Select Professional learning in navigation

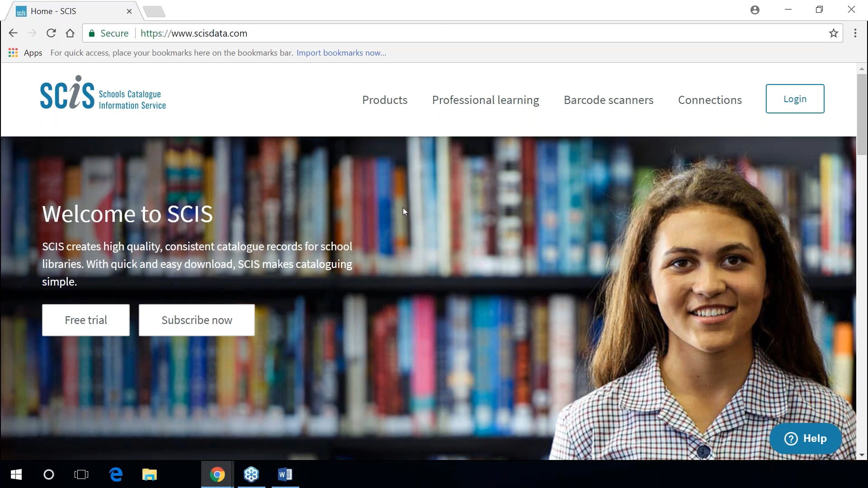[x=486, y=100]
